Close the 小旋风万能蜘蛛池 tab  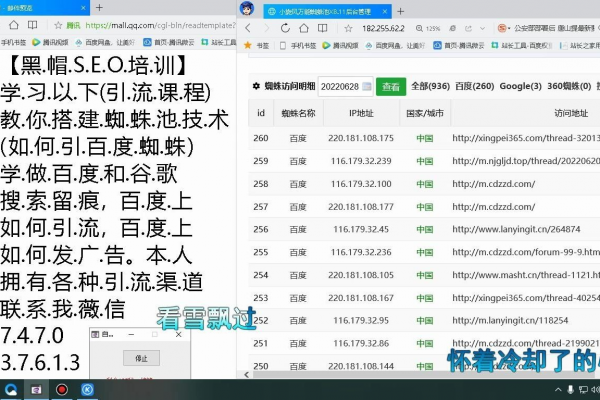(x=385, y=12)
